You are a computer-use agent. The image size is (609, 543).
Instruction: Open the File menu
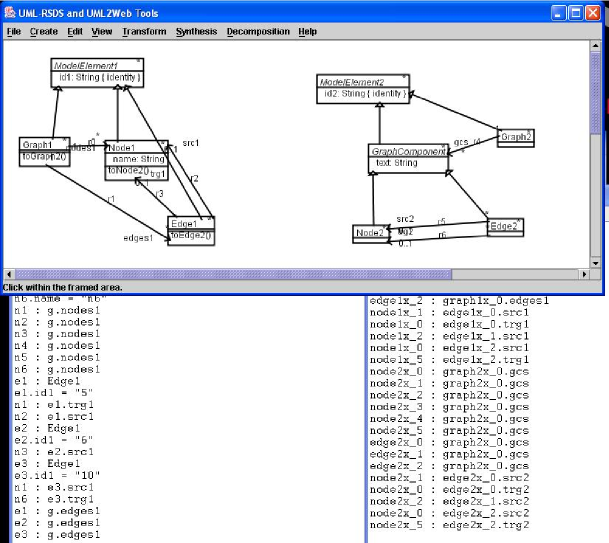pyautogui.click(x=13, y=32)
